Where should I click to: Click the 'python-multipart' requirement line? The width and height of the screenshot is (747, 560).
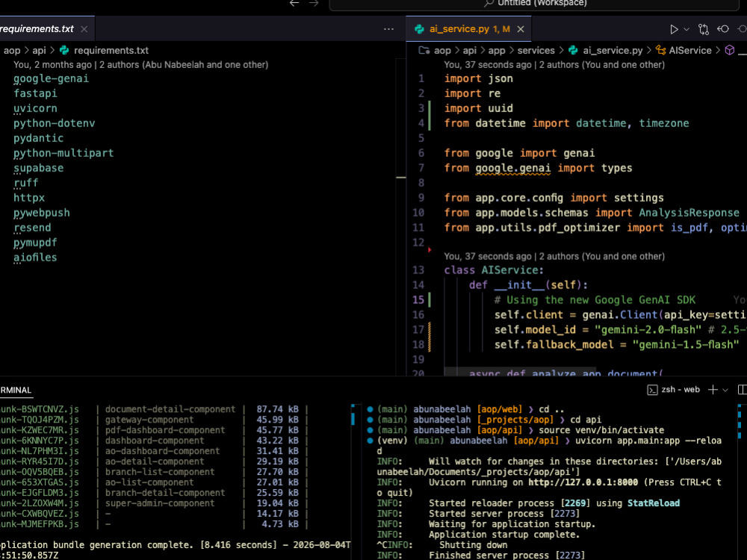[63, 153]
